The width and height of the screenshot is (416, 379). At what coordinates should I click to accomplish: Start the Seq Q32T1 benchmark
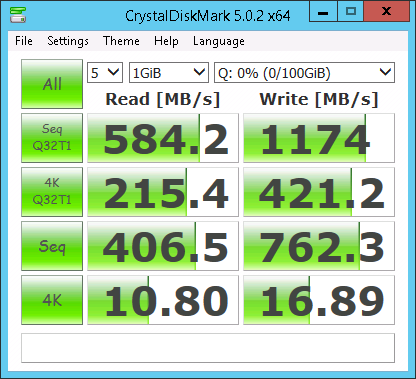point(52,138)
